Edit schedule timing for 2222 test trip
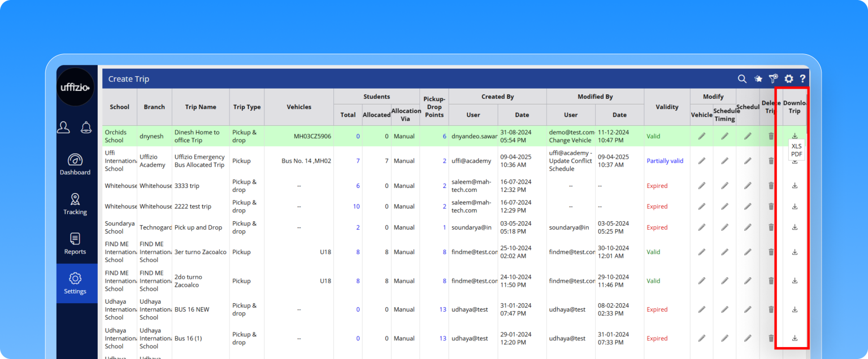868x359 pixels. coord(724,207)
